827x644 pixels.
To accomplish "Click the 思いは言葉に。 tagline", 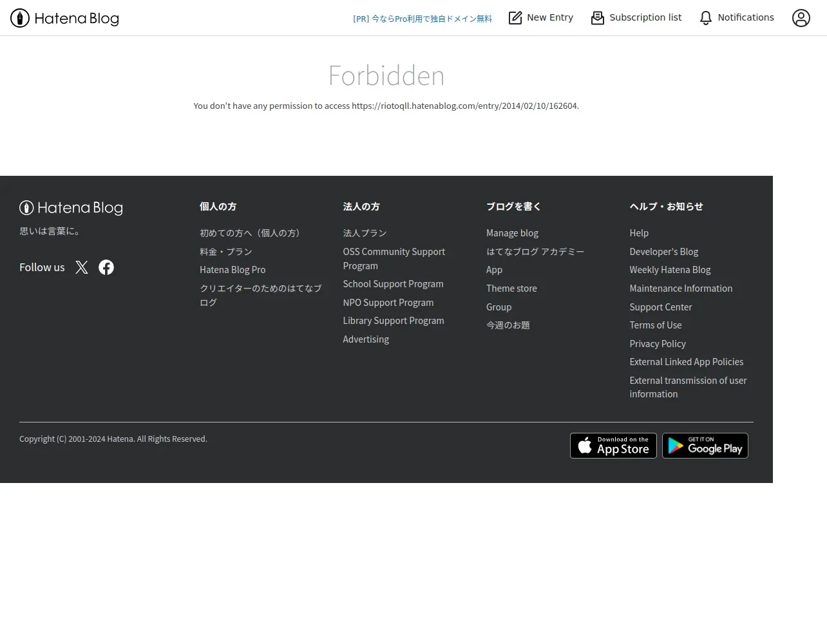I will [50, 231].
